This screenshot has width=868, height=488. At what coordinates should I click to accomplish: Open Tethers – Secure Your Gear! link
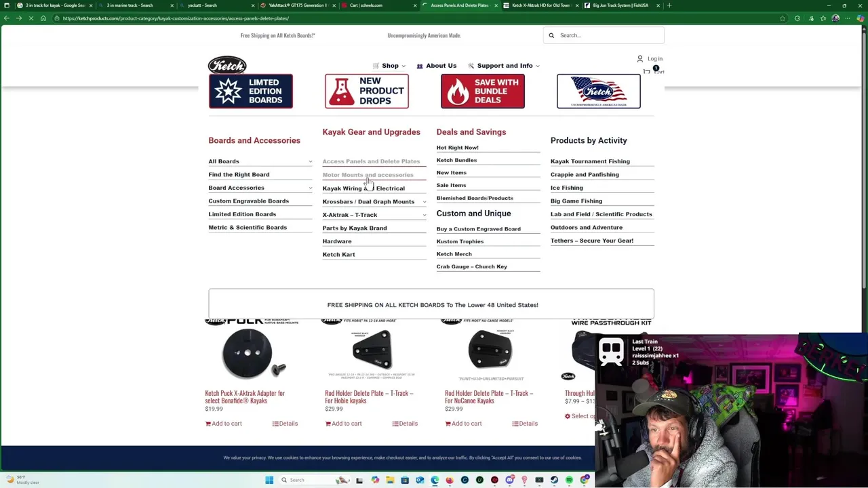[x=592, y=241]
